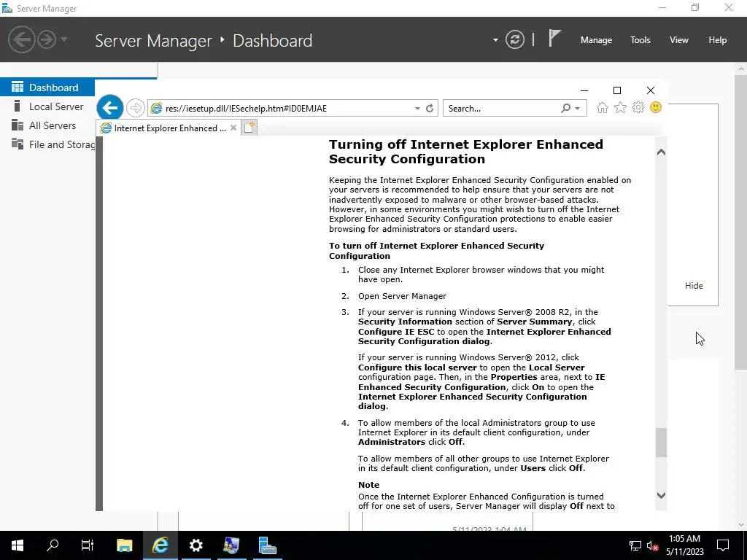Click muted volume tray icon
The width and height of the screenshot is (747, 560).
coord(652,545)
